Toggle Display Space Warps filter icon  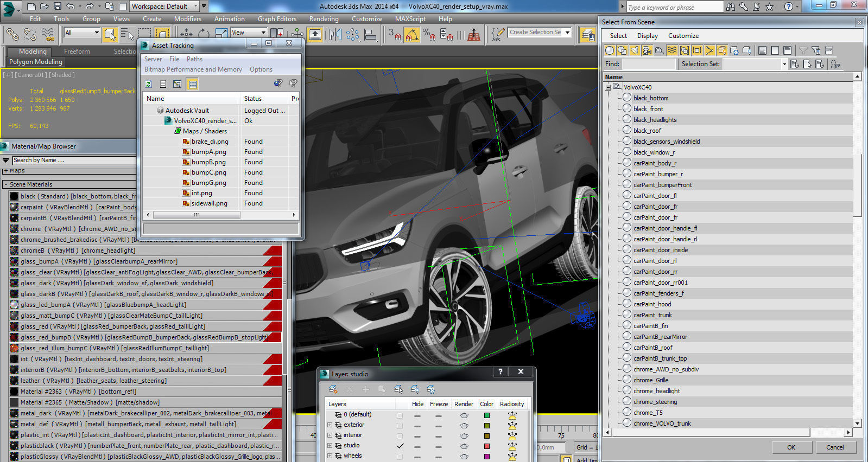pyautogui.click(x=672, y=50)
